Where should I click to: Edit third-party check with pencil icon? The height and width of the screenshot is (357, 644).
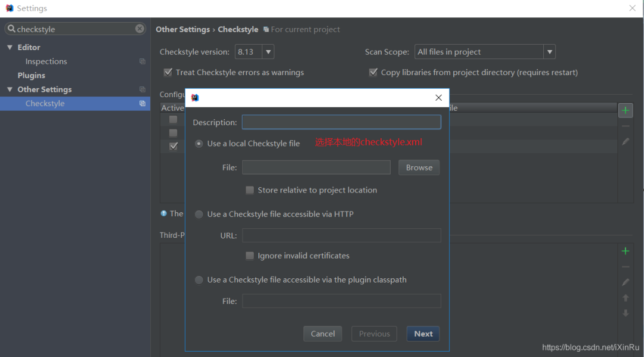click(626, 283)
